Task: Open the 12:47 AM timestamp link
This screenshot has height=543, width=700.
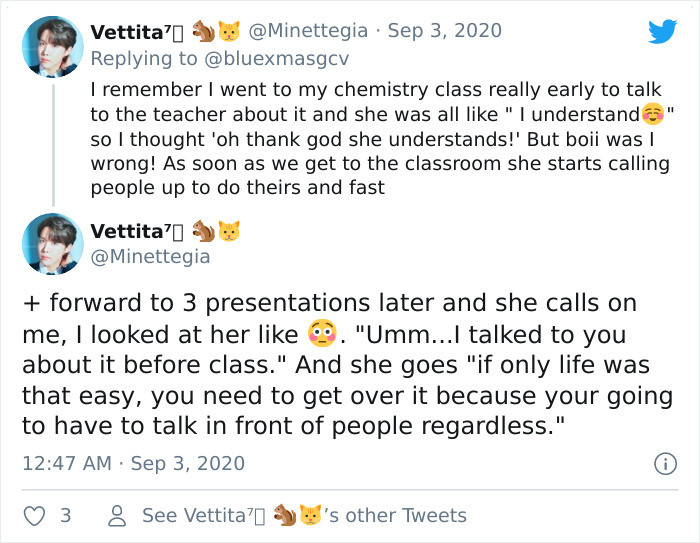Action: pos(133,464)
